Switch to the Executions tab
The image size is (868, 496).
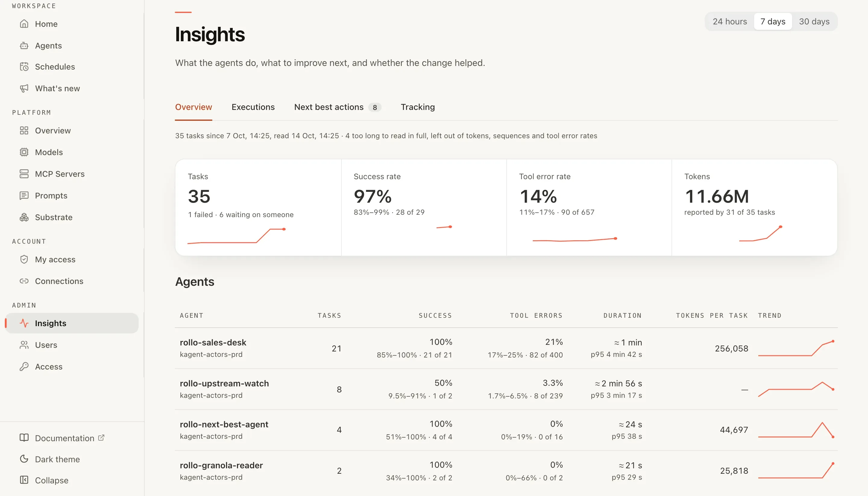point(253,107)
